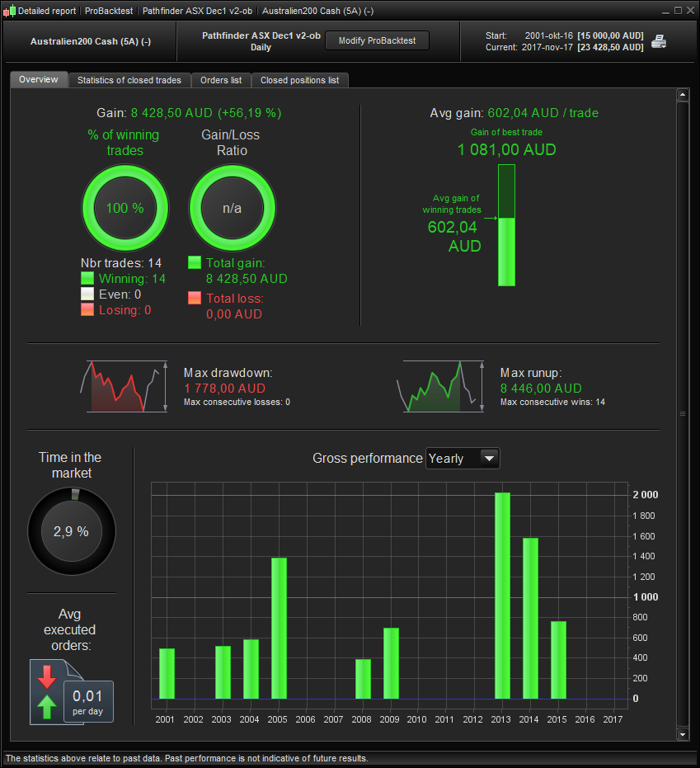Click the max runup chart thumbnail
The image size is (700, 768).
[440, 386]
